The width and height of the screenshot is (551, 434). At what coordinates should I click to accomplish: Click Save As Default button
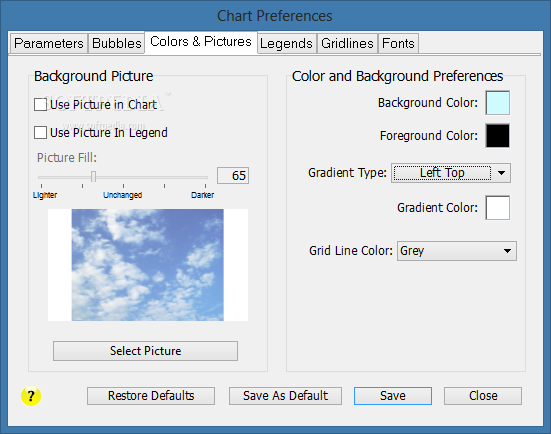pyautogui.click(x=285, y=396)
